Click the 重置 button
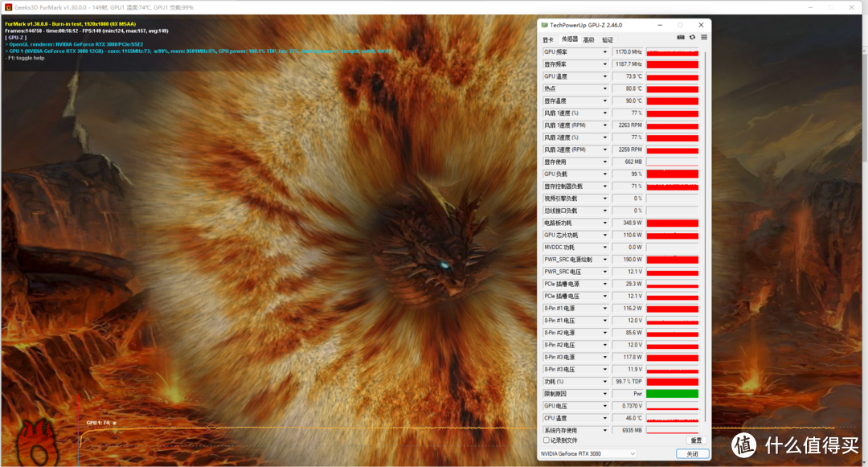Viewport: 868px width, 467px height. point(696,440)
